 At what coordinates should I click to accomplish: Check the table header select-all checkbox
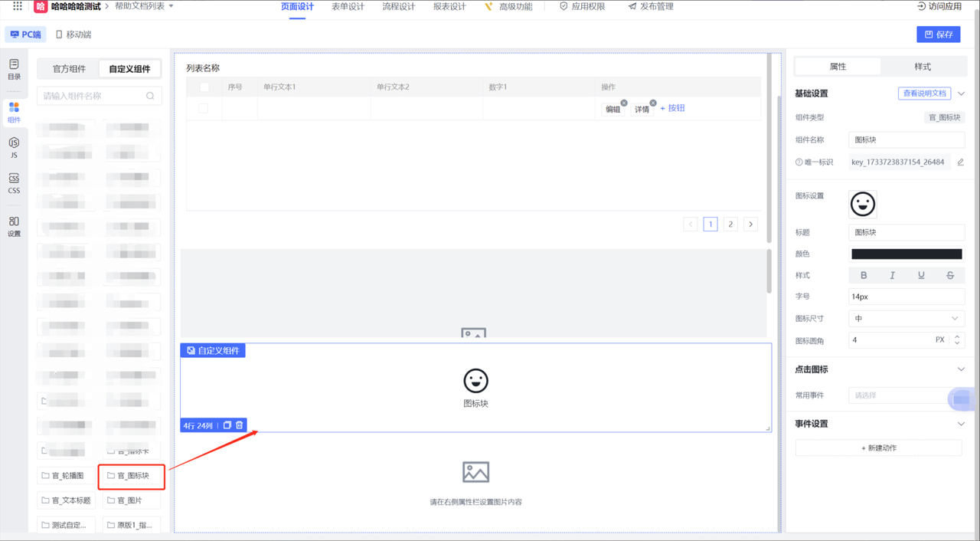pos(204,87)
